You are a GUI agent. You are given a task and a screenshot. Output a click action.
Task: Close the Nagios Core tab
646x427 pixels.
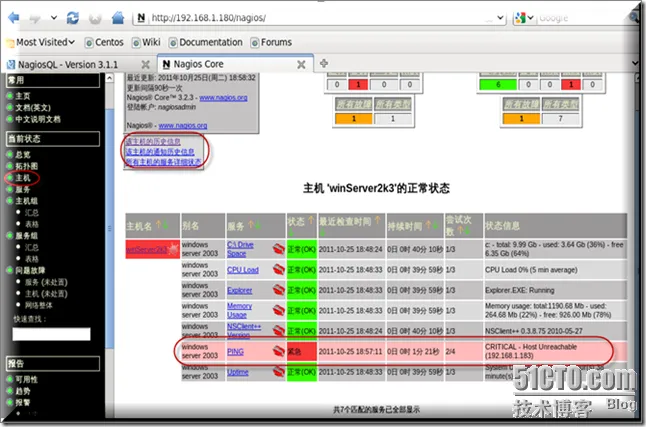pyautogui.click(x=301, y=65)
